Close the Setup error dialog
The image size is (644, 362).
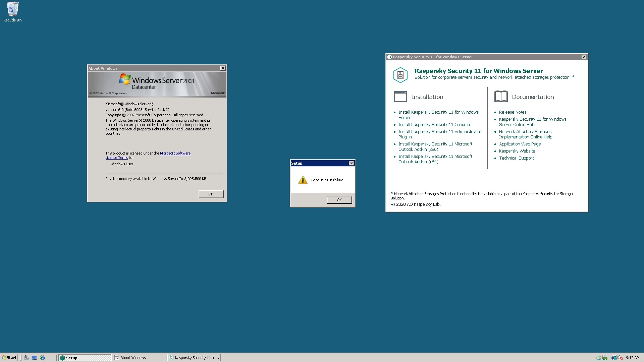(x=351, y=163)
